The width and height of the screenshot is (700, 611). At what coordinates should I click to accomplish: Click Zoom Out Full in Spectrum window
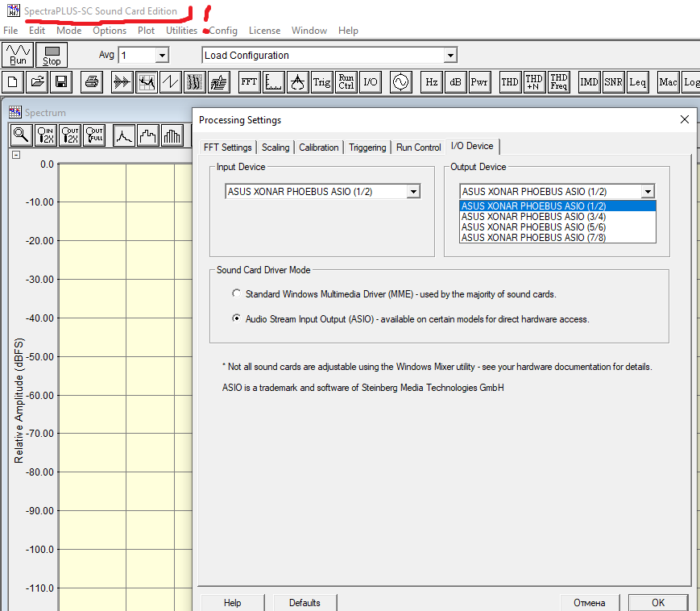[94, 135]
